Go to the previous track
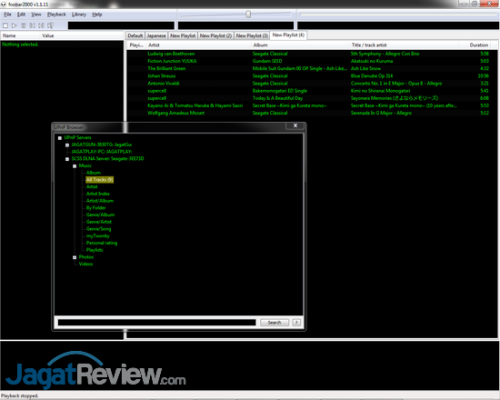The height and width of the screenshot is (400, 500). [x=32, y=25]
